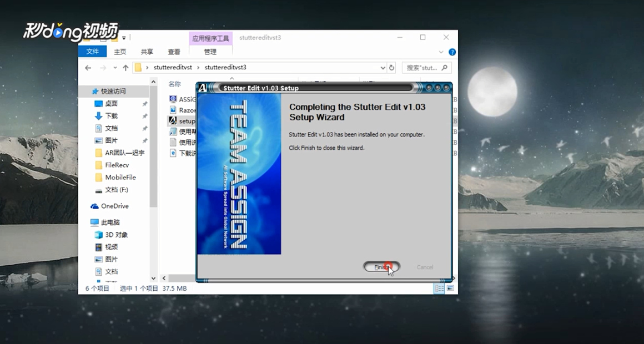
Task: Open 桌面 in quick access
Action: click(x=111, y=103)
